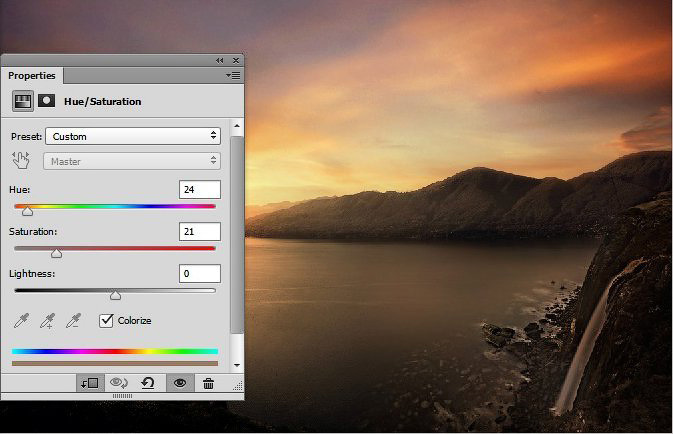This screenshot has height=434, width=673.
Task: Clip adjustment to layer below
Action: (90, 383)
